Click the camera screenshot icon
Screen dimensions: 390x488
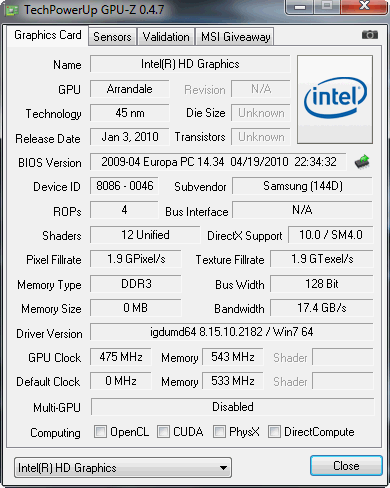[x=370, y=34]
